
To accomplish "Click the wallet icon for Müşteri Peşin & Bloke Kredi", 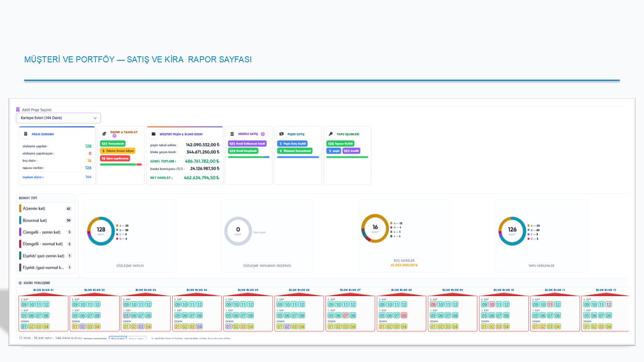I will coord(153,134).
